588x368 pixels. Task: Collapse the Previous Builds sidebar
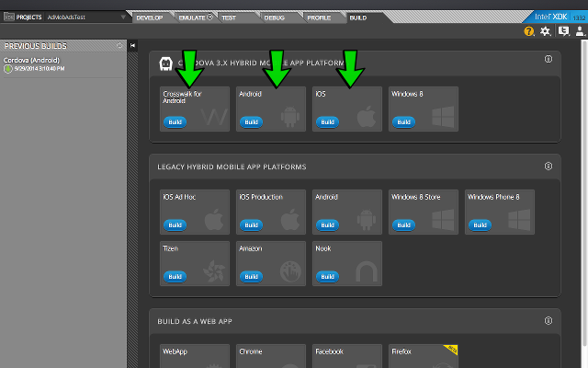(132, 45)
